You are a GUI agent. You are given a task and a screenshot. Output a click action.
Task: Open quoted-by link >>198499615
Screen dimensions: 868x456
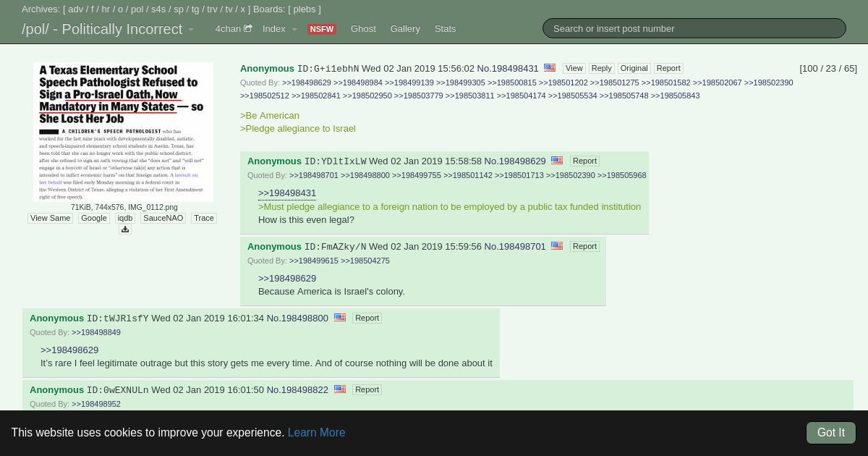coord(314,261)
